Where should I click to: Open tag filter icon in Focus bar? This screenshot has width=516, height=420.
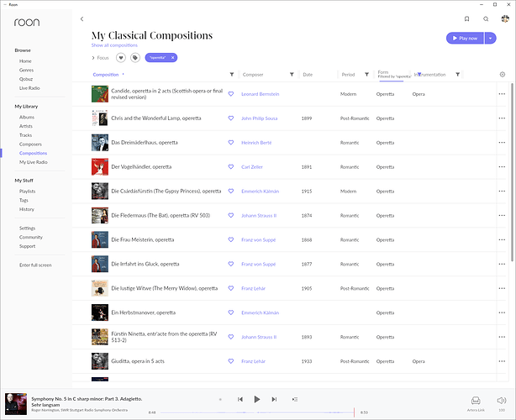click(135, 58)
